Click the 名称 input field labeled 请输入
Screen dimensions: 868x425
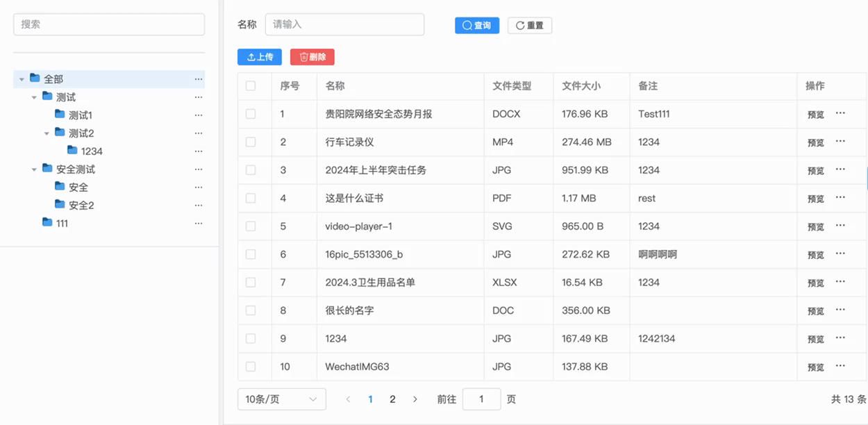(345, 24)
